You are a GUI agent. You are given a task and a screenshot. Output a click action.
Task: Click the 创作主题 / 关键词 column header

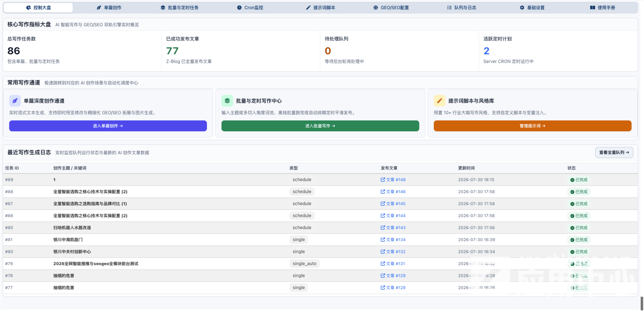(70, 168)
